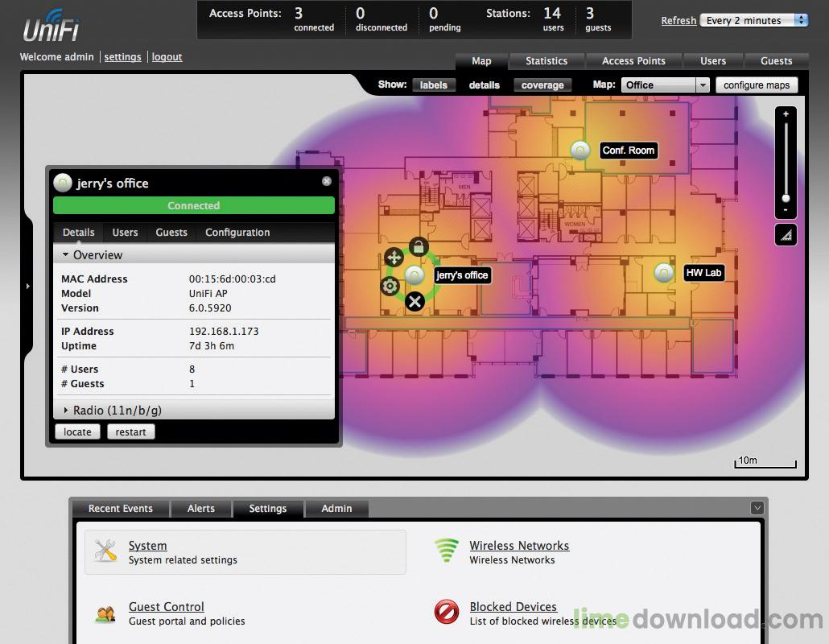Image resolution: width=829 pixels, height=644 pixels.
Task: Open the refresh interval dropdown
Action: (x=754, y=20)
